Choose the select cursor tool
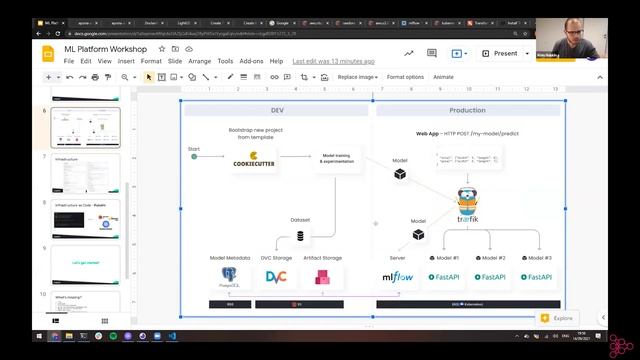This screenshot has height=360, width=640. (149, 77)
